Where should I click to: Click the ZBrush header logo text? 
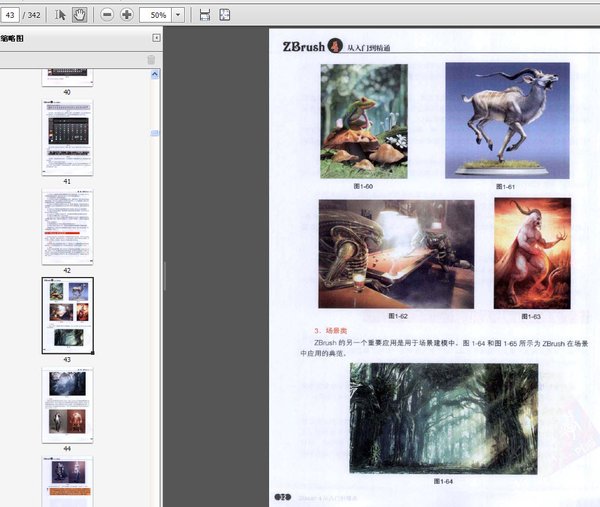[303, 47]
